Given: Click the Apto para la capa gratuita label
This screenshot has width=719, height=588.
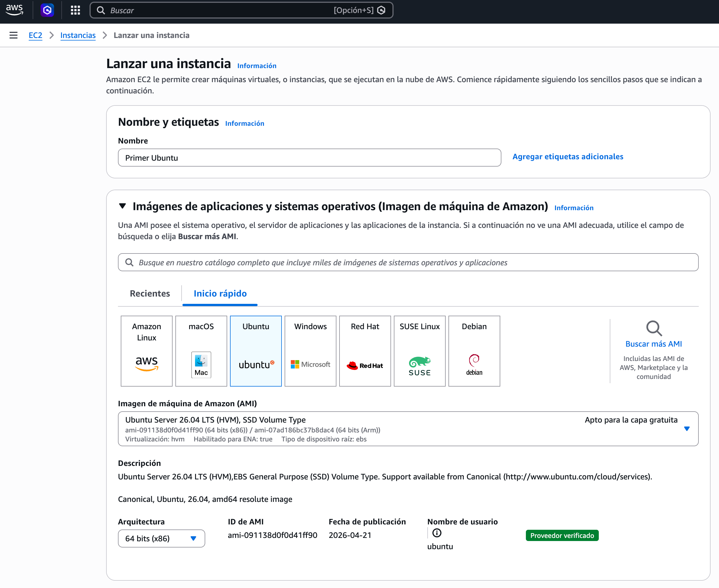Looking at the screenshot, I should point(631,420).
